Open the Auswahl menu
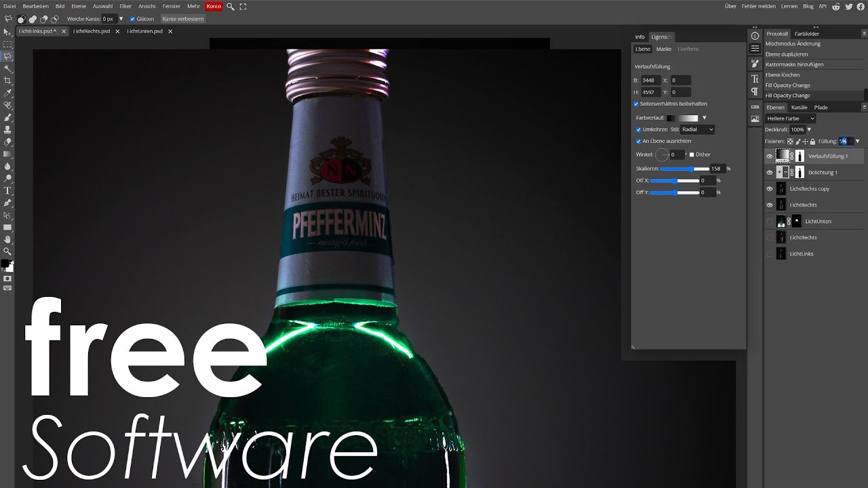 click(103, 6)
